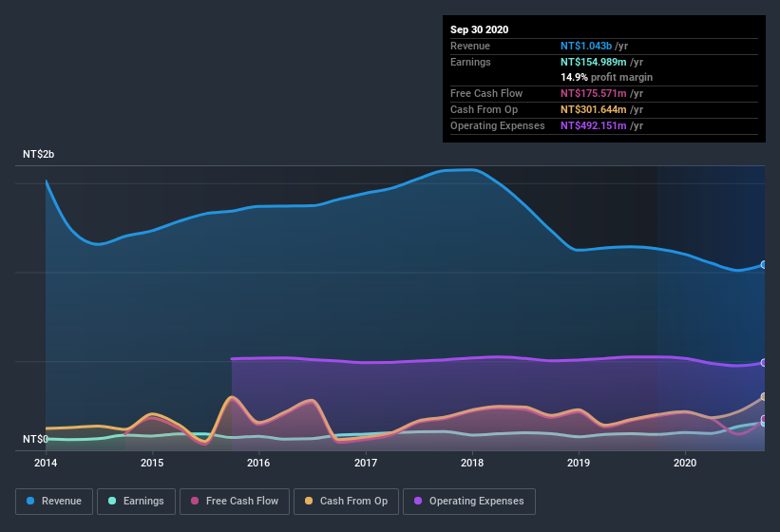Viewport: 780px width, 532px height.
Task: Click the NT$1.043b revenue value in the tooltip
Action: 586,46
